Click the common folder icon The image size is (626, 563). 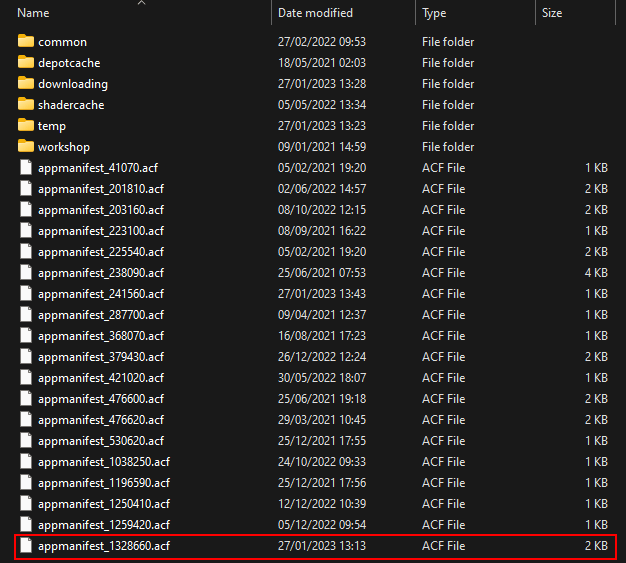click(x=26, y=41)
